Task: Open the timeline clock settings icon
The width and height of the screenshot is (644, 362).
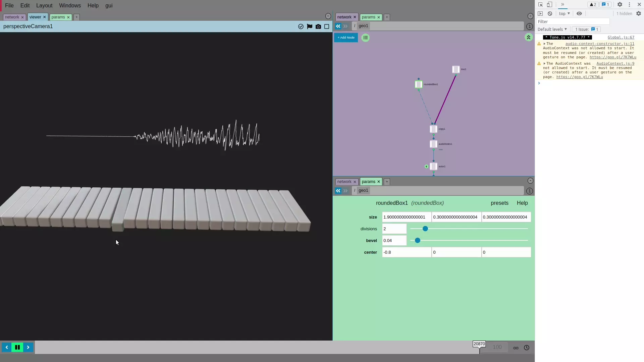Action: point(526,348)
